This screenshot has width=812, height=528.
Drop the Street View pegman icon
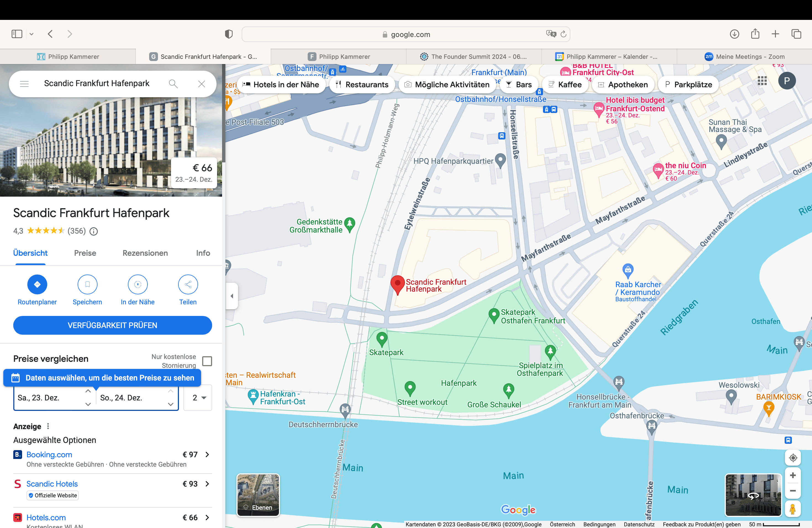(793, 509)
